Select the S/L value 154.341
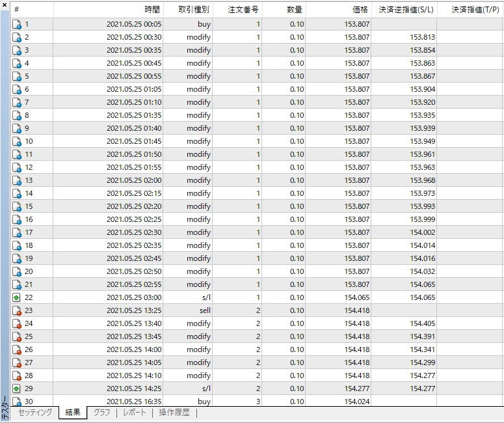504x423 pixels. (x=422, y=350)
